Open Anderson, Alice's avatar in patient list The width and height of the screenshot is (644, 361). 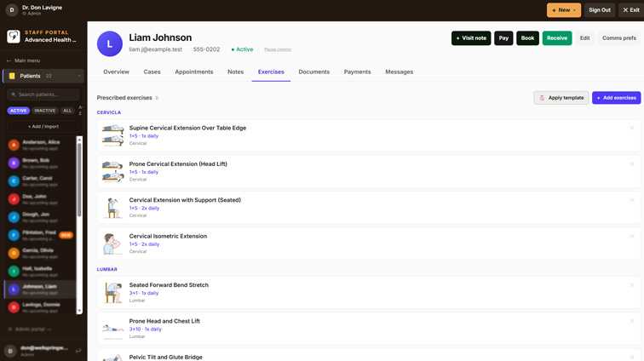point(14,145)
